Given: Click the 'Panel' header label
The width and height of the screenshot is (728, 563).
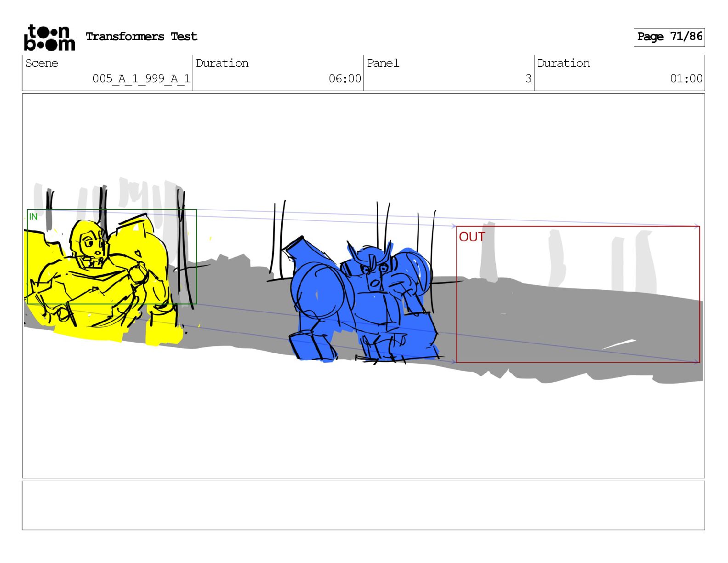Looking at the screenshot, I should [x=383, y=63].
